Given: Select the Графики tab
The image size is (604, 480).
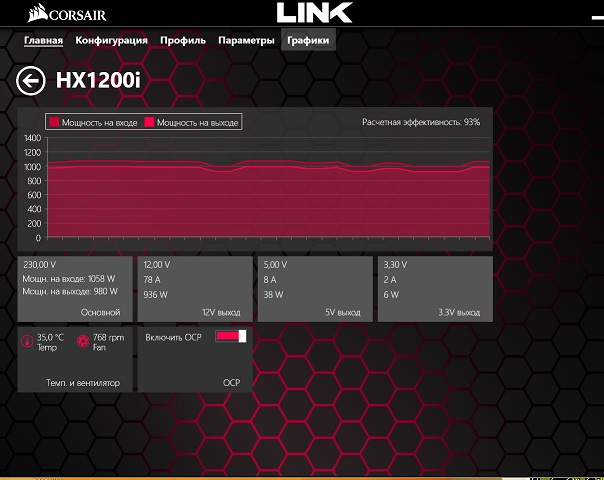Looking at the screenshot, I should click(x=308, y=41).
